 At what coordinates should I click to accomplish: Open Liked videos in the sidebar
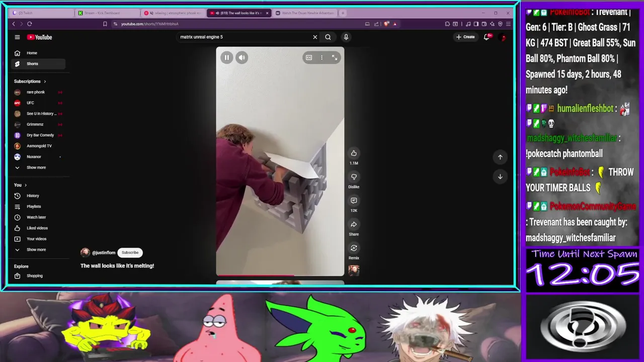38,228
